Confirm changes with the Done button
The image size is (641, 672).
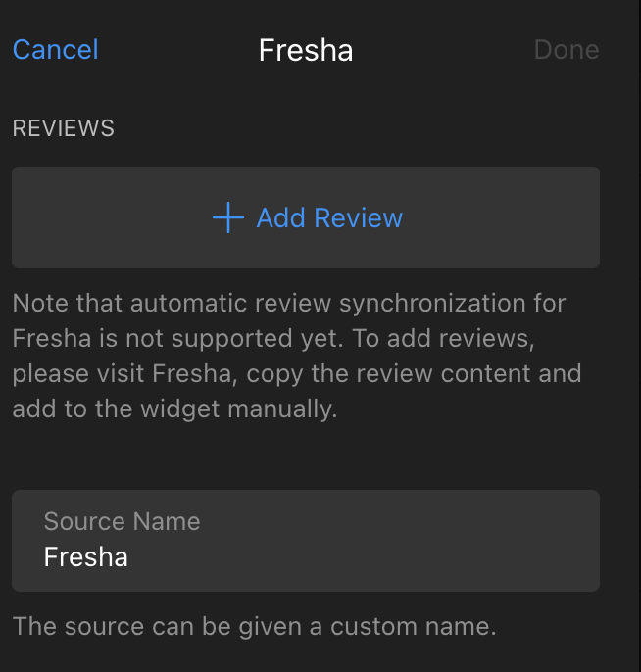pos(566,49)
